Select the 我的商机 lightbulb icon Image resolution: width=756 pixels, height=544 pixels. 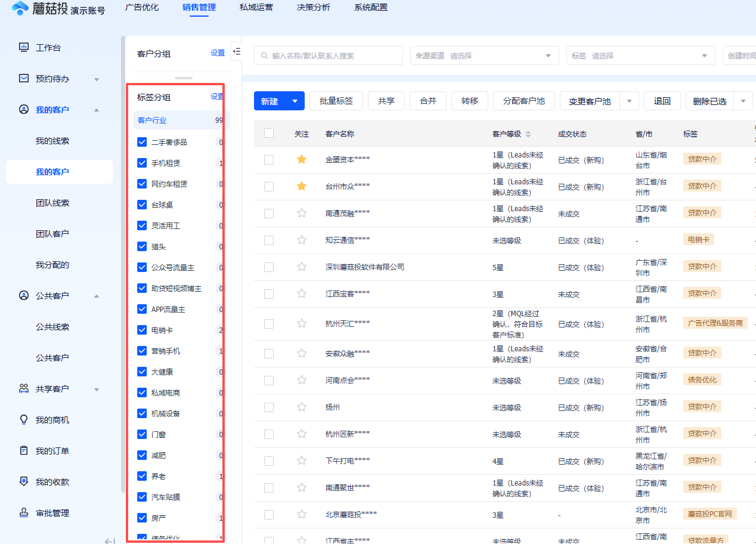tap(24, 419)
